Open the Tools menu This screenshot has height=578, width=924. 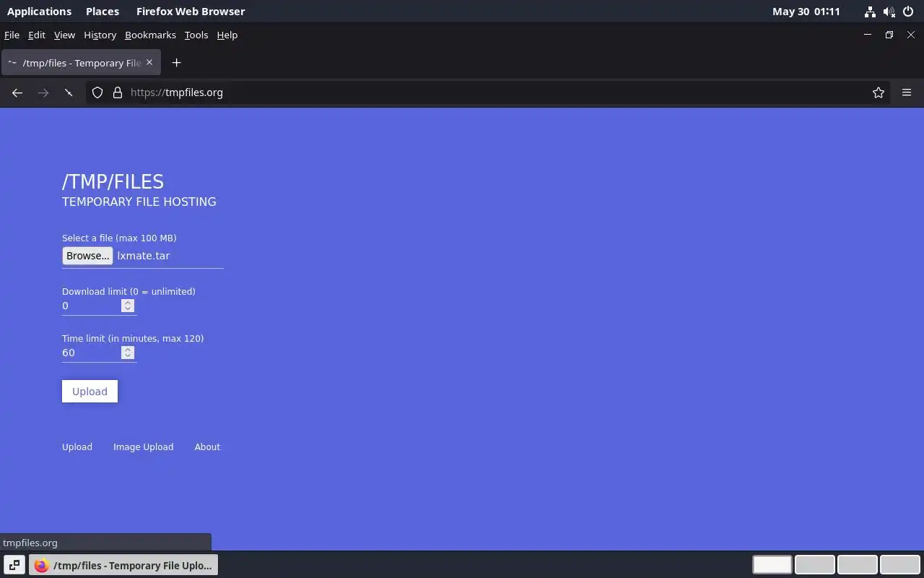tap(196, 35)
